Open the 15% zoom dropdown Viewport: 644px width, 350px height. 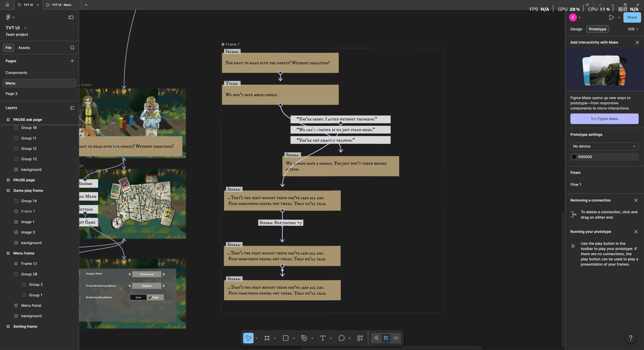pos(633,29)
